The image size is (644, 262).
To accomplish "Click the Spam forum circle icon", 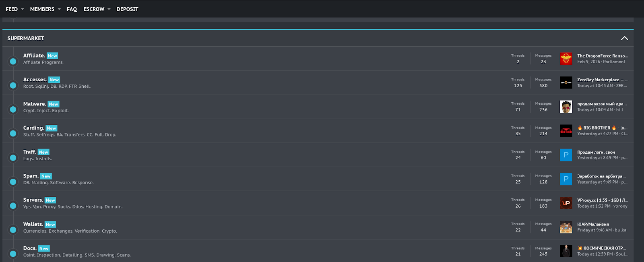I will pos(12,182).
